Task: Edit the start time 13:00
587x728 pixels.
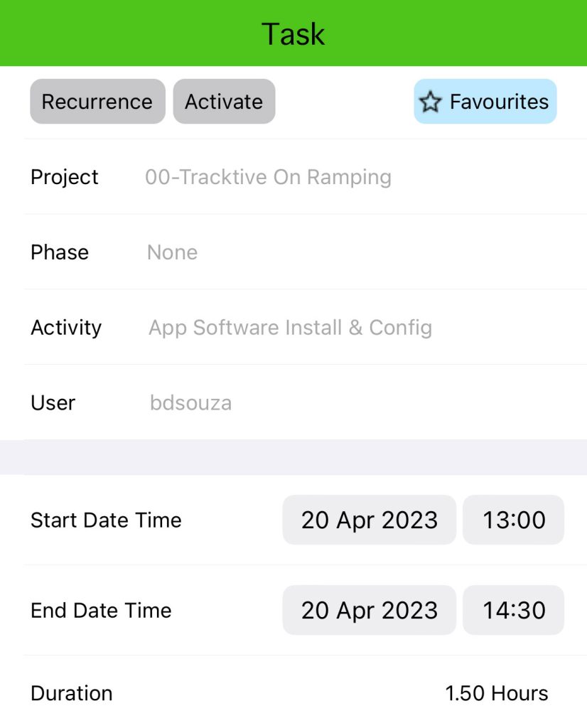Action: tap(513, 520)
